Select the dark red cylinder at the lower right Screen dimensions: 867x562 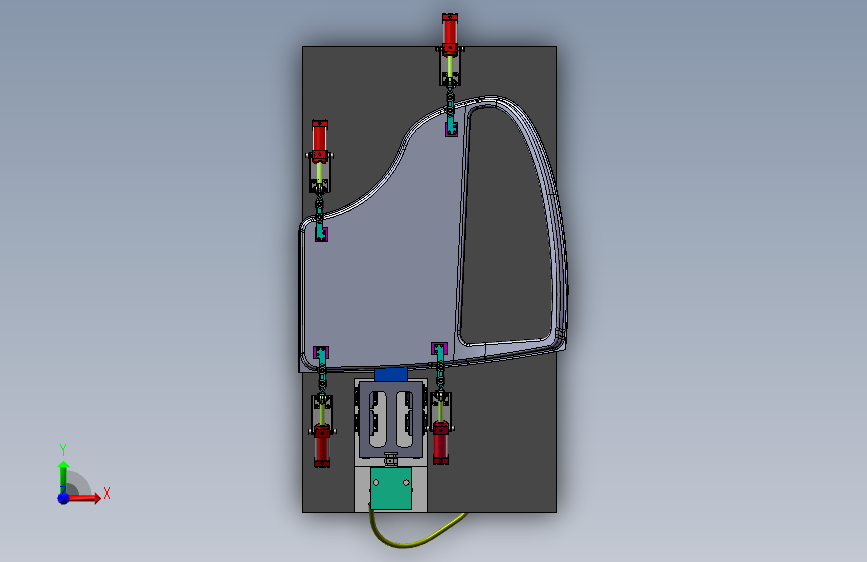[441, 443]
